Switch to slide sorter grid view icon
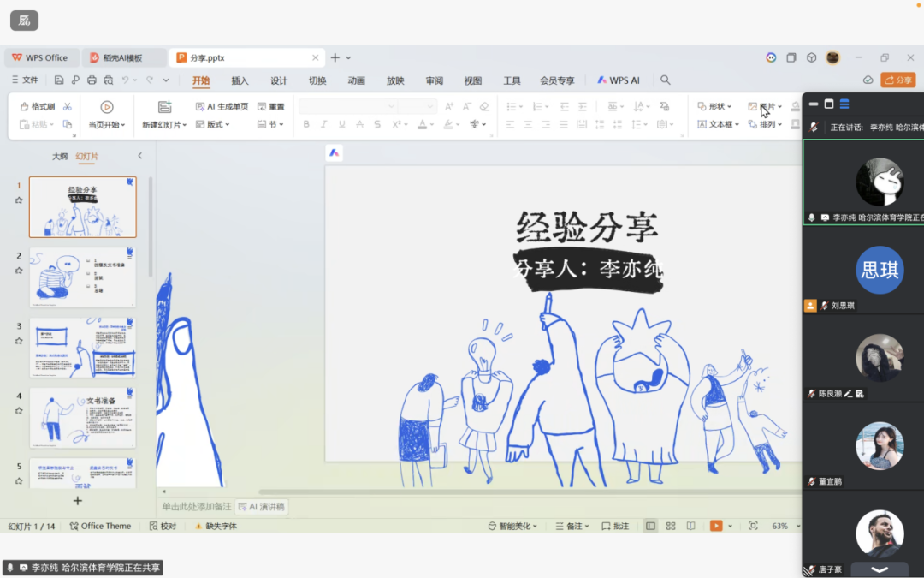This screenshot has width=924, height=578. pos(671,526)
